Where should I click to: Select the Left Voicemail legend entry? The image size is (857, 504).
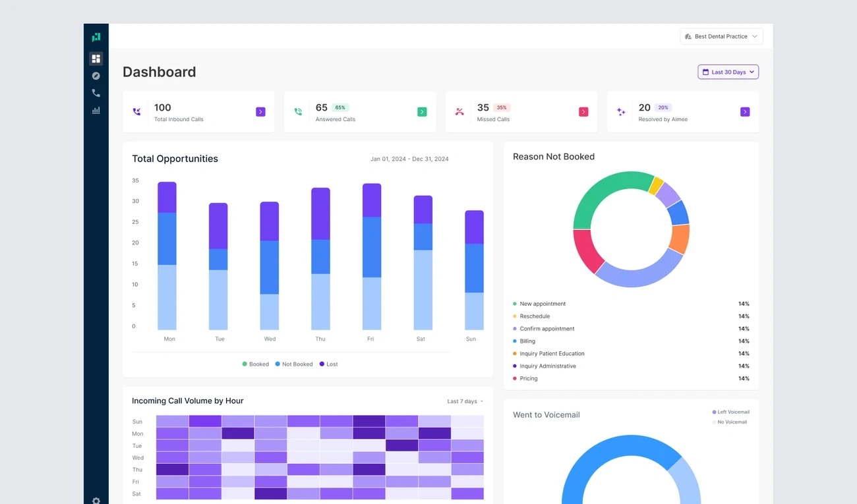(x=730, y=412)
